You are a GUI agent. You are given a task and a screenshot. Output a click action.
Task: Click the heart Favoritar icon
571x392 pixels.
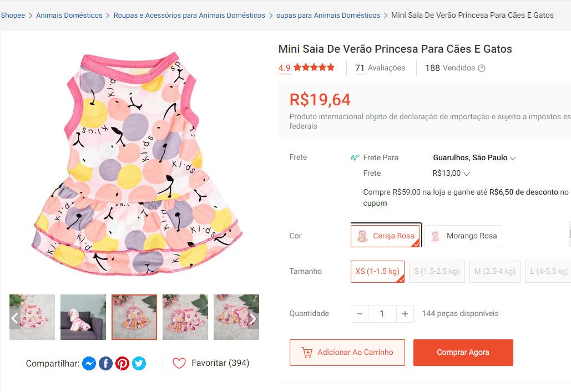pyautogui.click(x=179, y=363)
